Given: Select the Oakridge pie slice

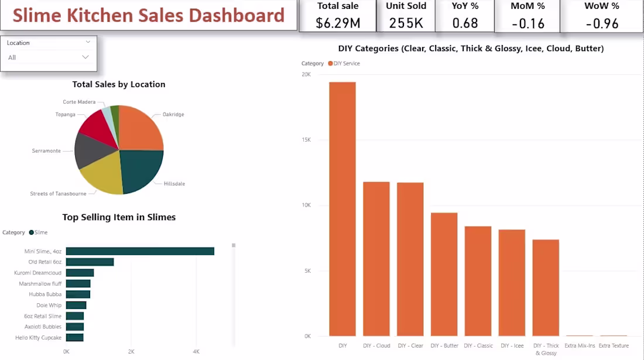Looking at the screenshot, I should coord(142,128).
